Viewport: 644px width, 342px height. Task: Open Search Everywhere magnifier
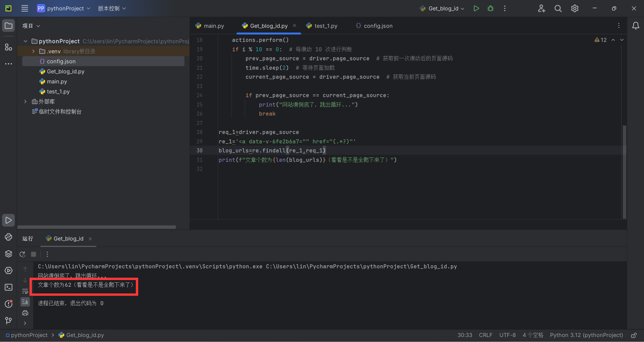558,8
